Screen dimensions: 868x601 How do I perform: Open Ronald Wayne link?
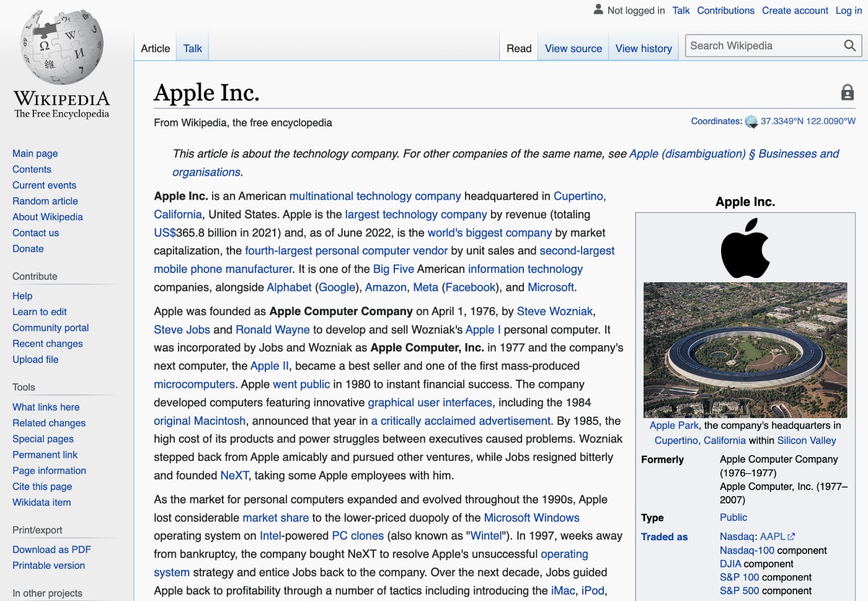tap(273, 330)
